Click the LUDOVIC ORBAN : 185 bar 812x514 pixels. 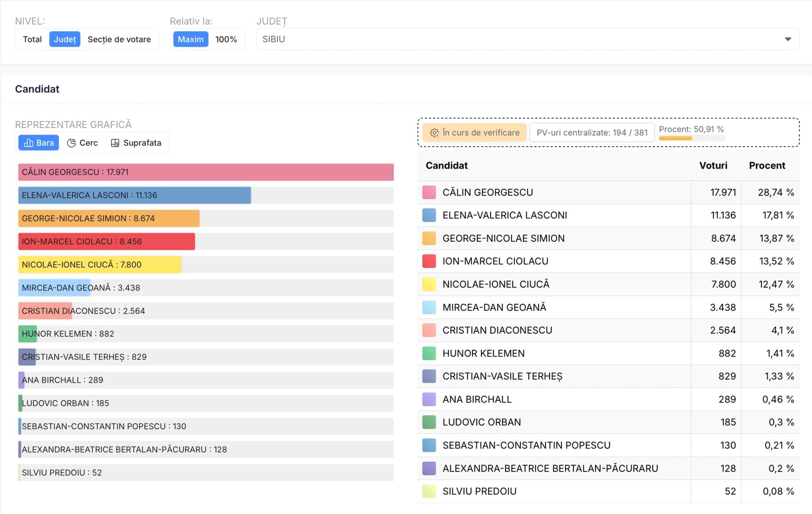(20, 403)
